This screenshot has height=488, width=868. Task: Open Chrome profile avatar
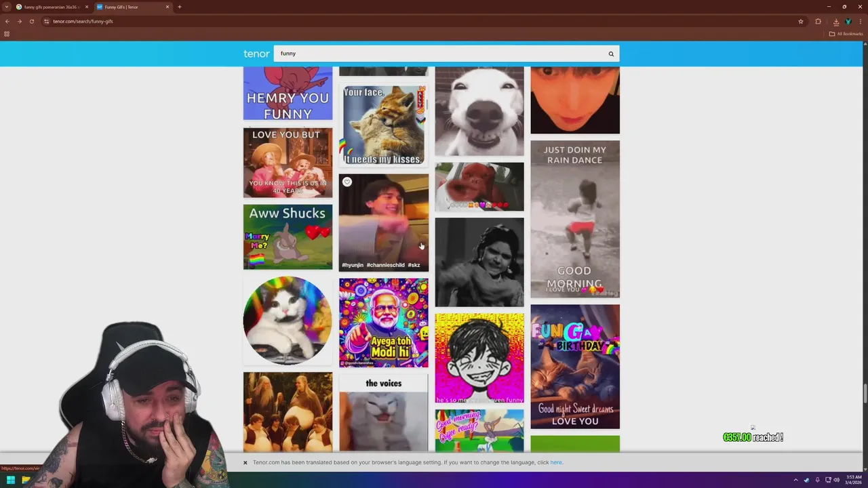tap(848, 21)
